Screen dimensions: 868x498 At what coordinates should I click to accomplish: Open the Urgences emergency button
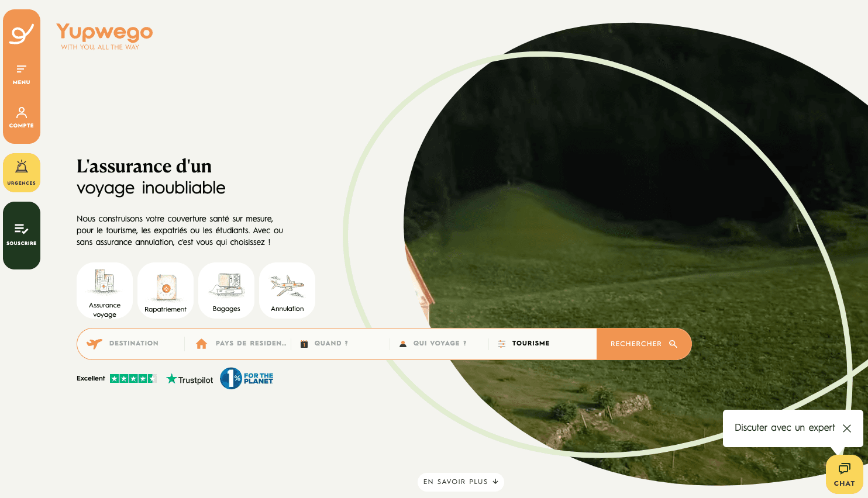22,172
